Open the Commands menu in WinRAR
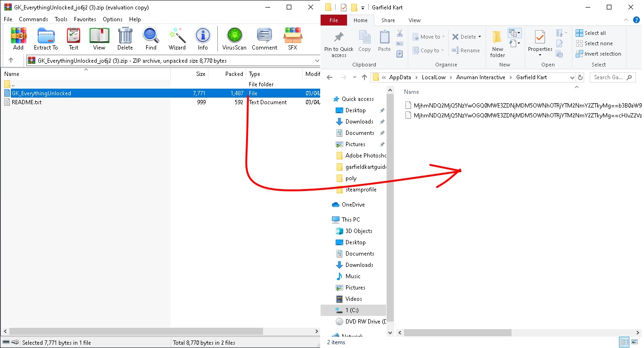Image resolution: width=644 pixels, height=348 pixels. [33, 19]
